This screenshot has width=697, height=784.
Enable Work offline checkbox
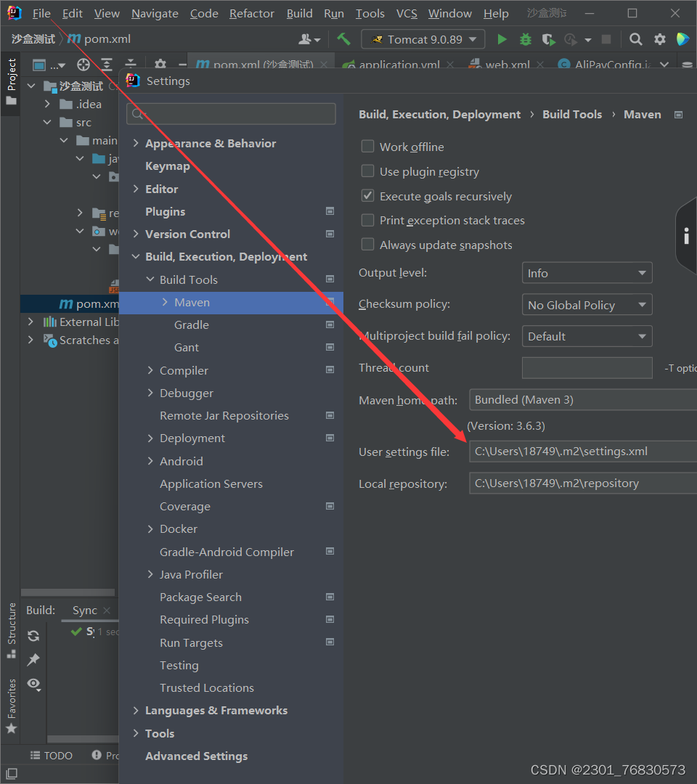pyautogui.click(x=367, y=146)
